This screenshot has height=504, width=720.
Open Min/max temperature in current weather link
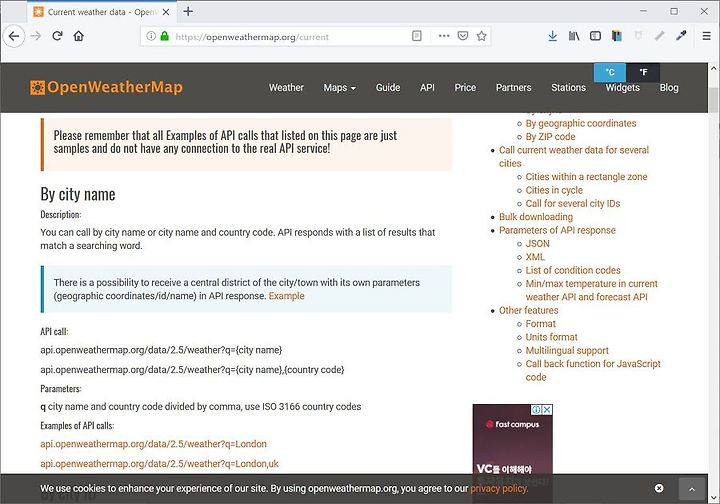591,290
